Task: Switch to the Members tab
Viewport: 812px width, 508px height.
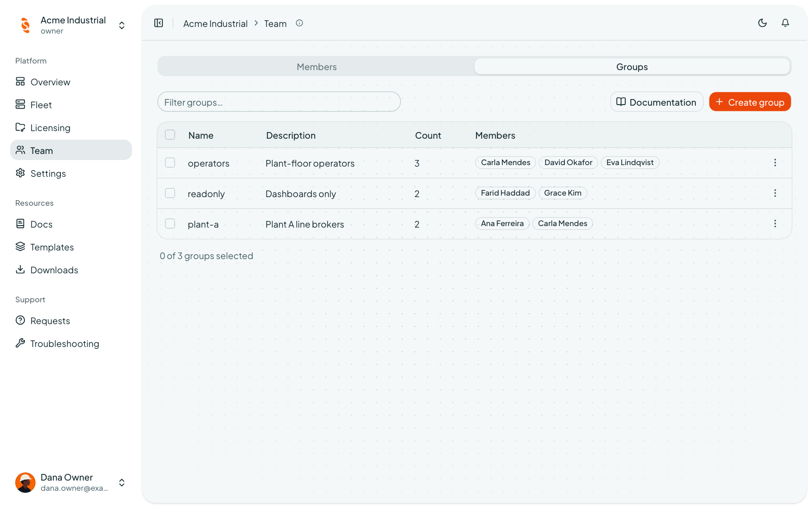Action: [317, 67]
